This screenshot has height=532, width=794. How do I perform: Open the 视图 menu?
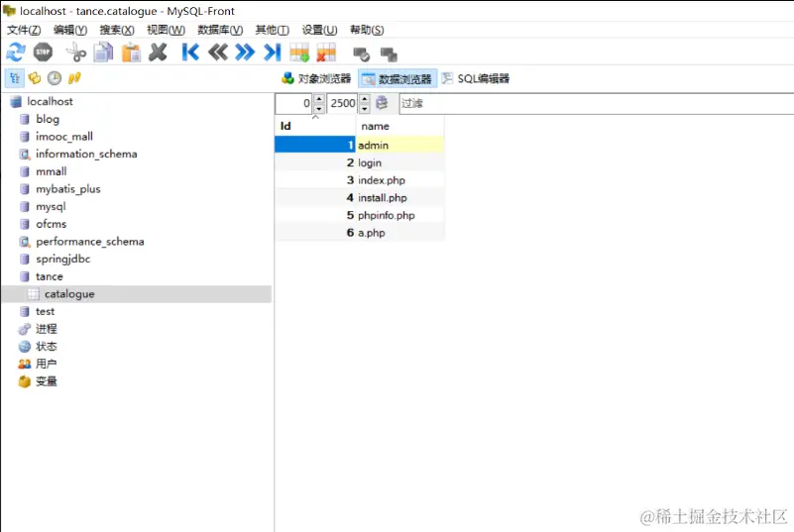167,30
